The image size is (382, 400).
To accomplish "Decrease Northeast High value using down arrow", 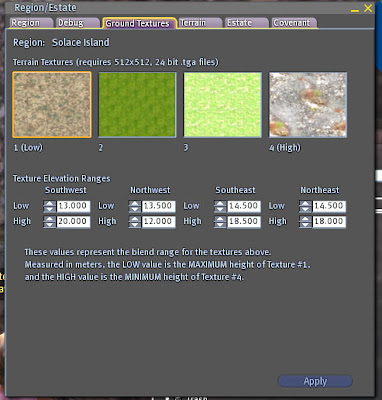I will pyautogui.click(x=305, y=225).
